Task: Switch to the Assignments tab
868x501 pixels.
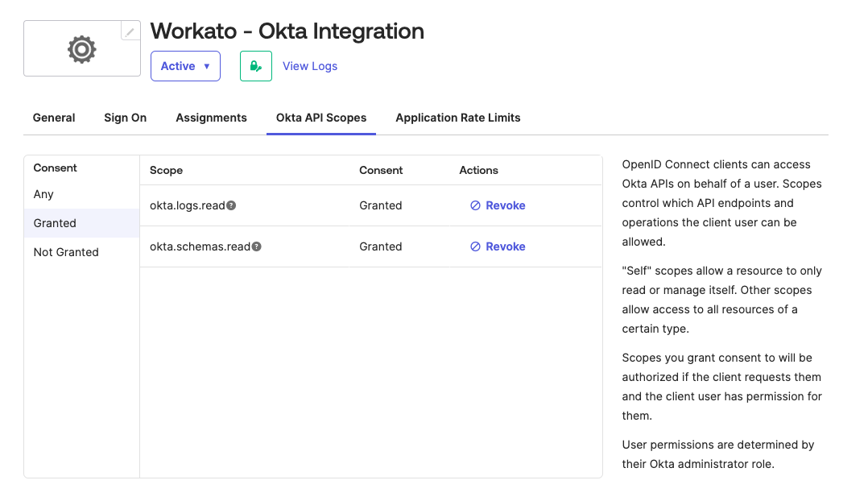Action: point(211,118)
